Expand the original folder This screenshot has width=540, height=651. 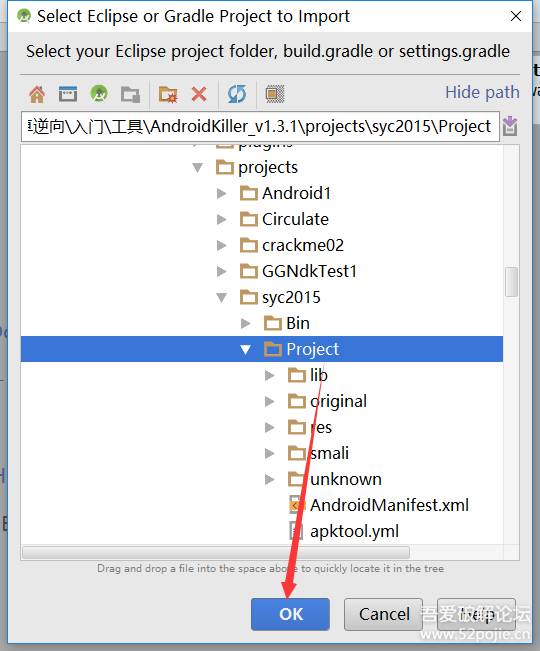[x=270, y=401]
